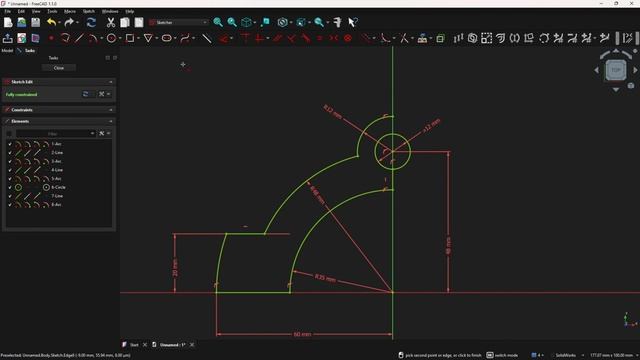Image resolution: width=640 pixels, height=360 pixels.
Task: Click the 60 mm horizontal dimension
Action: (x=302, y=334)
